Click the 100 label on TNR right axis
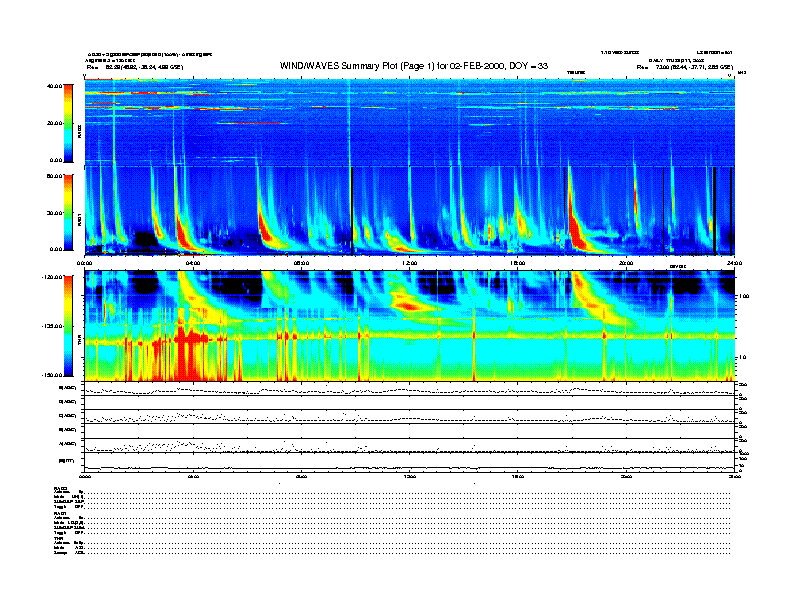Viewport: 792px width, 612px height. coord(743,296)
